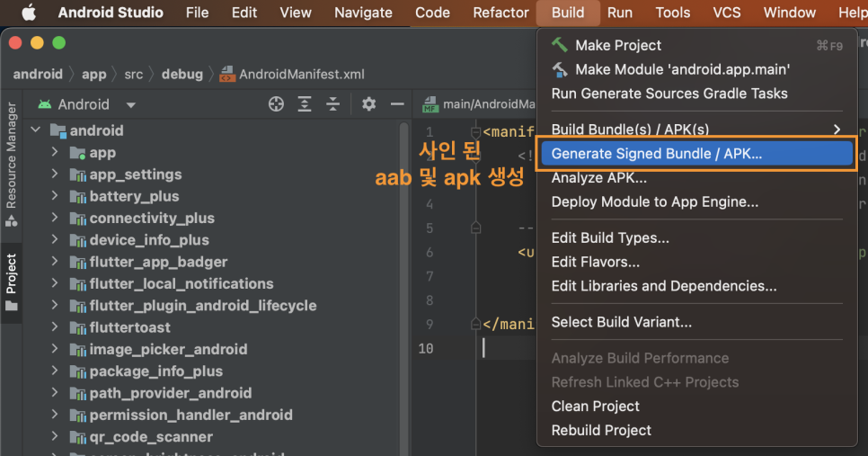Viewport: 868px width, 456px height.
Task: Choose Edit Flavors... entry
Action: 697,262
